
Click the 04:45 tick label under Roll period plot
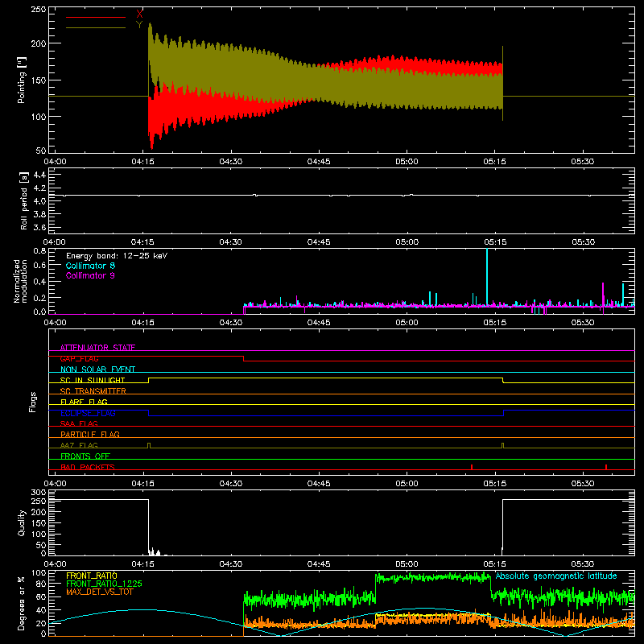318,242
